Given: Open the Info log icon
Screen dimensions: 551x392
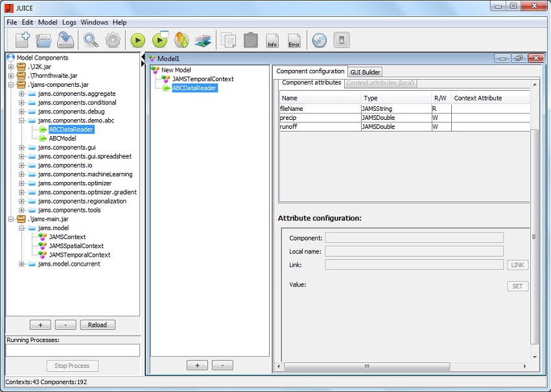Looking at the screenshot, I should click(x=272, y=40).
